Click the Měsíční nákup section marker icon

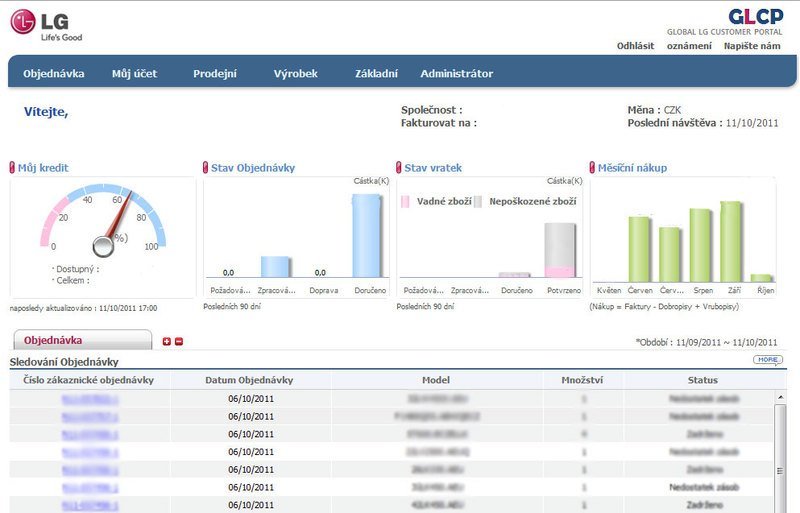pyautogui.click(x=592, y=168)
